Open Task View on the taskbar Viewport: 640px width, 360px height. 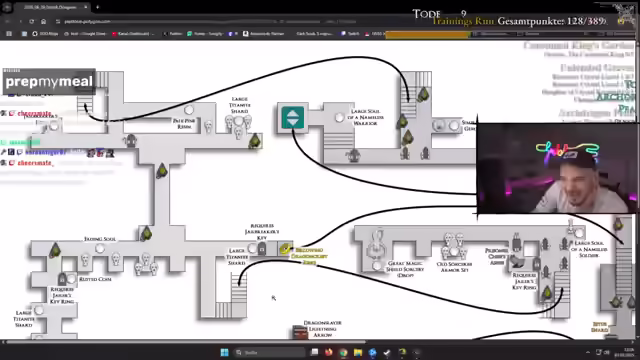(x=314, y=352)
